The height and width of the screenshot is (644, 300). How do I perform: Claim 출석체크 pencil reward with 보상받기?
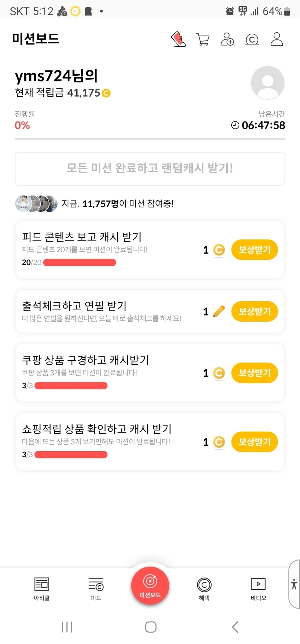coord(254,311)
